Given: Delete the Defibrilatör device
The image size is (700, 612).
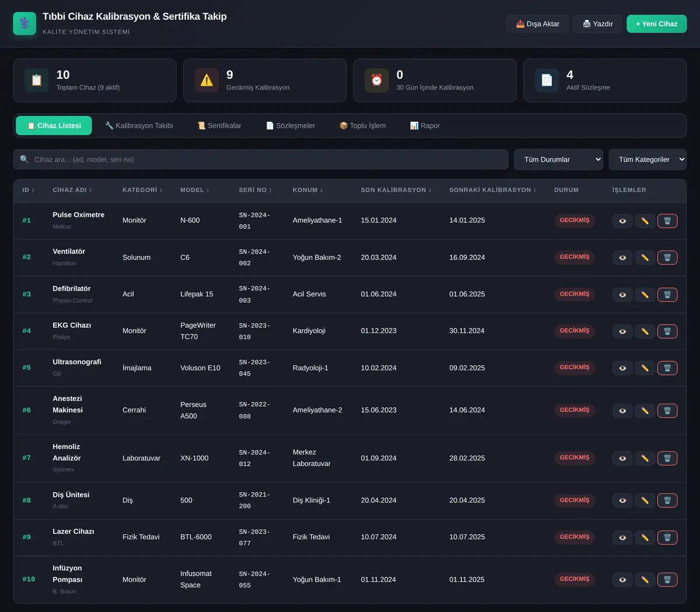Looking at the screenshot, I should 667,295.
